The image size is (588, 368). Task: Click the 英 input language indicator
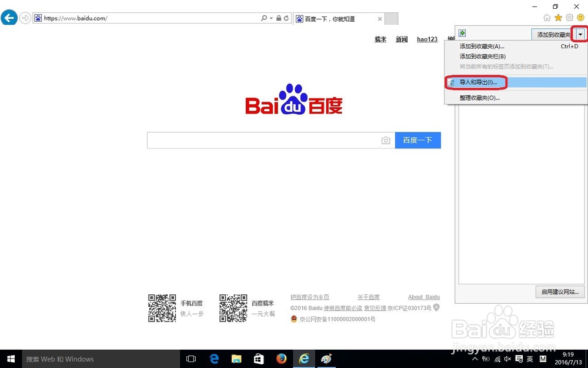[x=530, y=359]
